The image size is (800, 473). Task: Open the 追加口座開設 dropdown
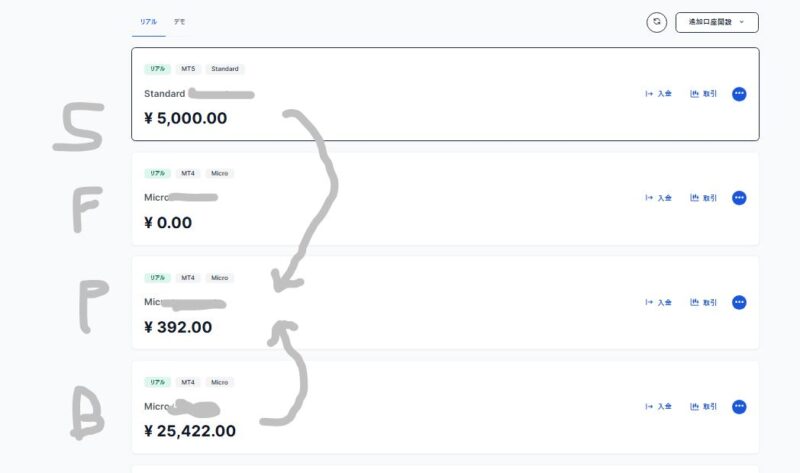(x=717, y=22)
